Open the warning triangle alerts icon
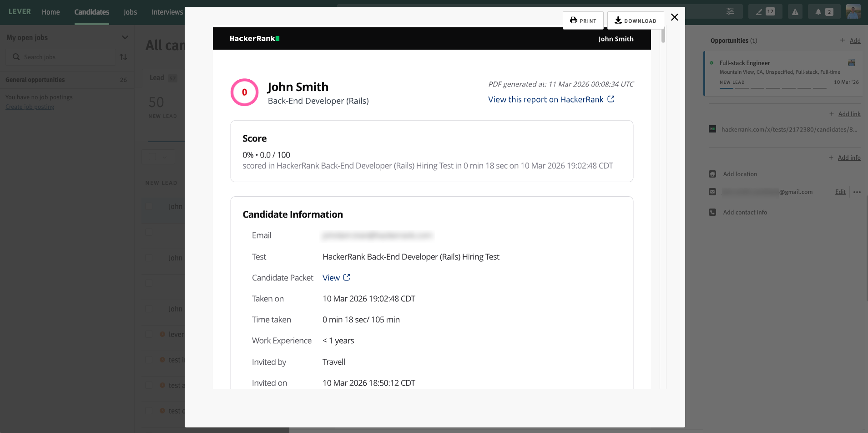This screenshot has height=433, width=868. pos(795,12)
